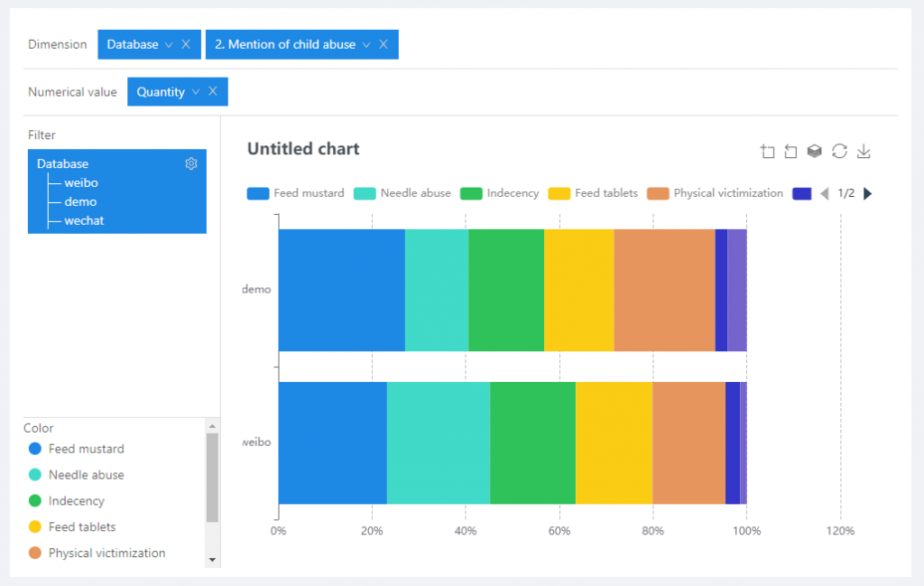The height and width of the screenshot is (586, 924).
Task: Select weibo in Database filter tree
Action: [81, 182]
